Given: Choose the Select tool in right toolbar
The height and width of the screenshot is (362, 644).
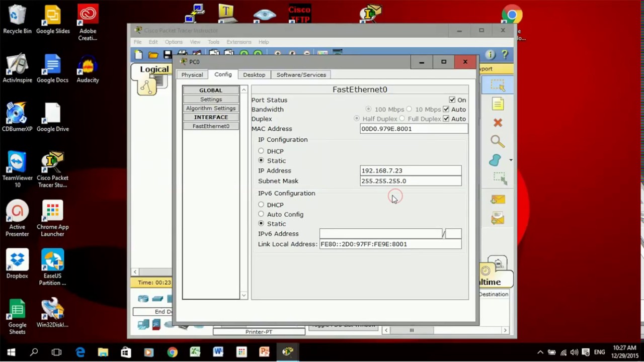Looking at the screenshot, I should click(498, 85).
